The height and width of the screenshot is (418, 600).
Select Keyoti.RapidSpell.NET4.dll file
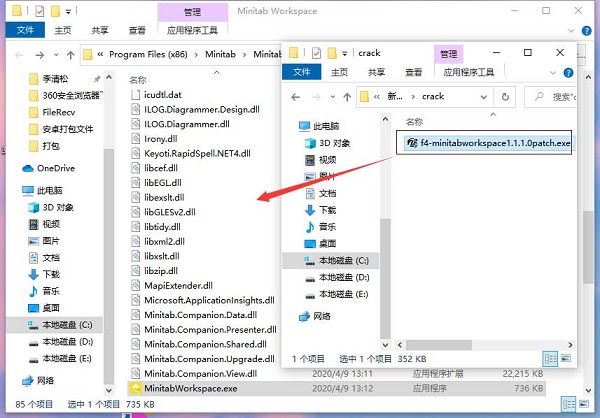[x=191, y=153]
